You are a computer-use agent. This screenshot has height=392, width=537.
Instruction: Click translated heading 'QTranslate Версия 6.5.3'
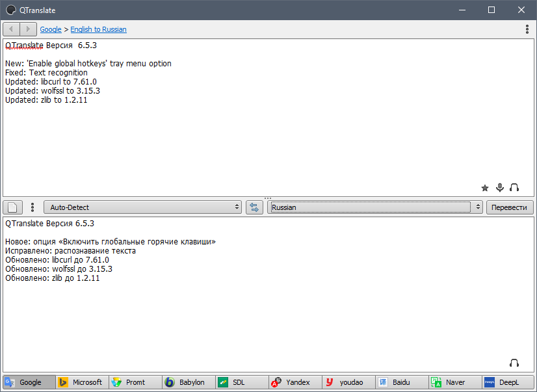49,223
